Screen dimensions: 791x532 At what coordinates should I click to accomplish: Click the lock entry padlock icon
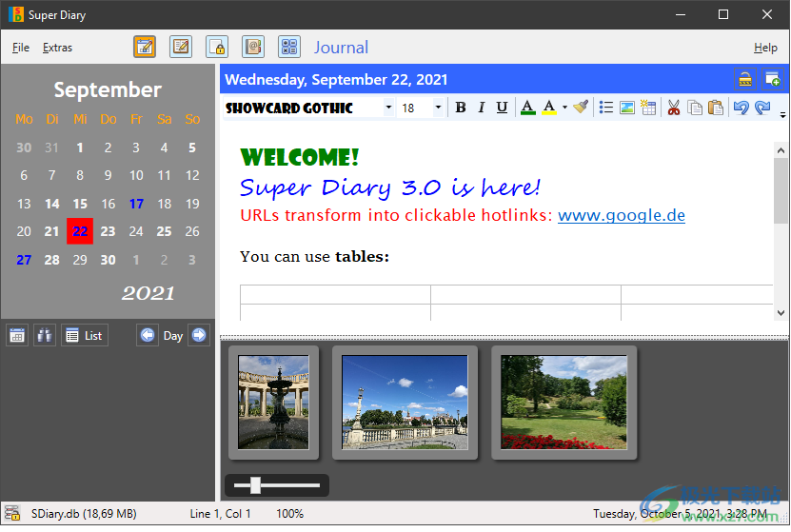tap(745, 79)
